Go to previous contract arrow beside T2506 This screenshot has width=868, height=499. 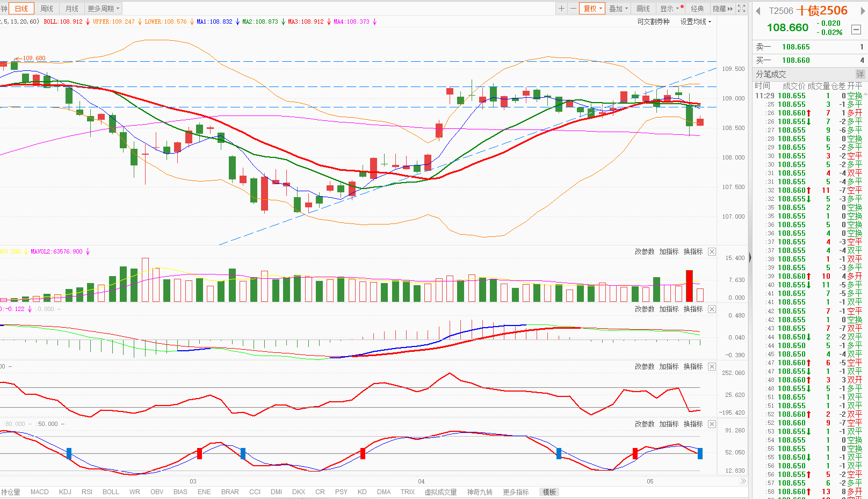[758, 11]
